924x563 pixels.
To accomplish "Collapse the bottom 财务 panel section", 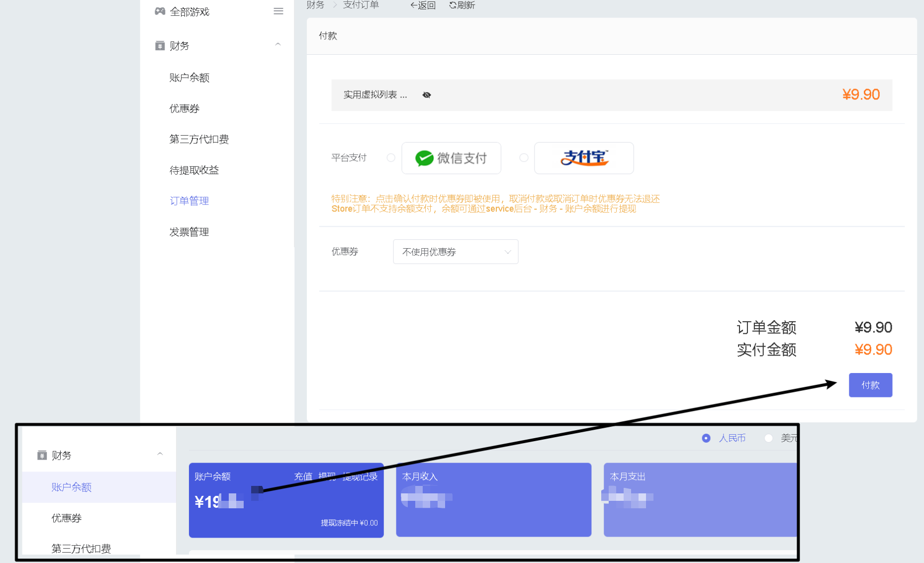I will point(160,454).
